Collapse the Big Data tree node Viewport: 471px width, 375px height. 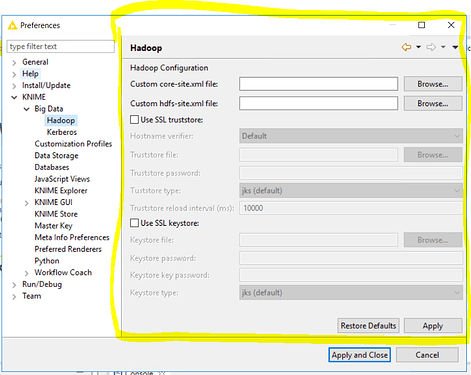(x=26, y=109)
